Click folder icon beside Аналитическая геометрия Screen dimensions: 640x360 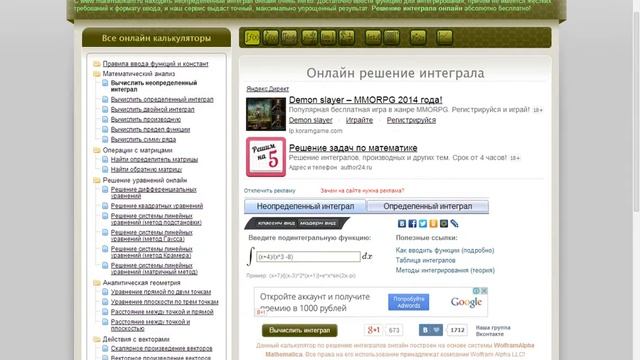click(97, 282)
